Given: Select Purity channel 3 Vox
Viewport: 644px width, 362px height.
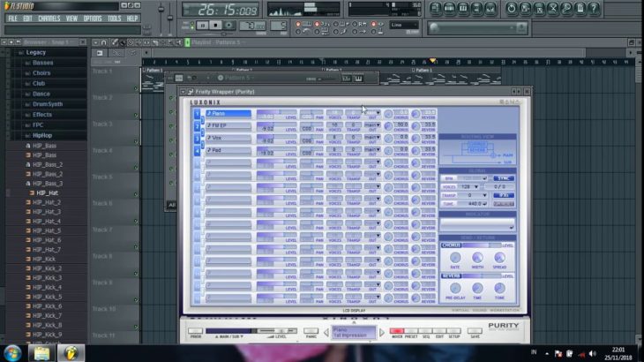Looking at the screenshot, I should pos(228,138).
